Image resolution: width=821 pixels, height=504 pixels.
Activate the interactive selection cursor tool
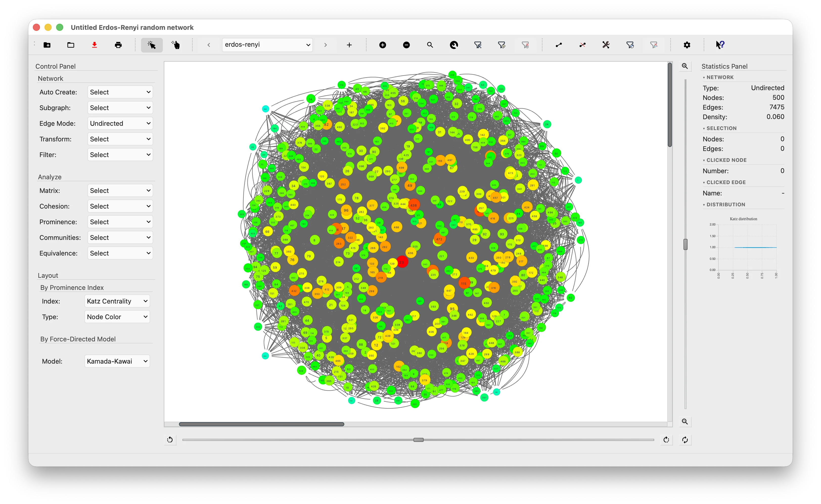pos(152,45)
